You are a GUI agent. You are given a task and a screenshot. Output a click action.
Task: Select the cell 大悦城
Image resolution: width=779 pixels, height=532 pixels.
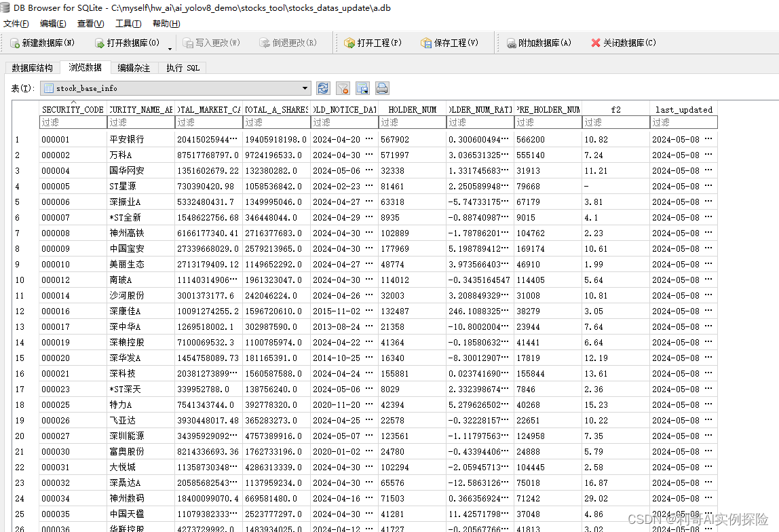click(x=141, y=468)
